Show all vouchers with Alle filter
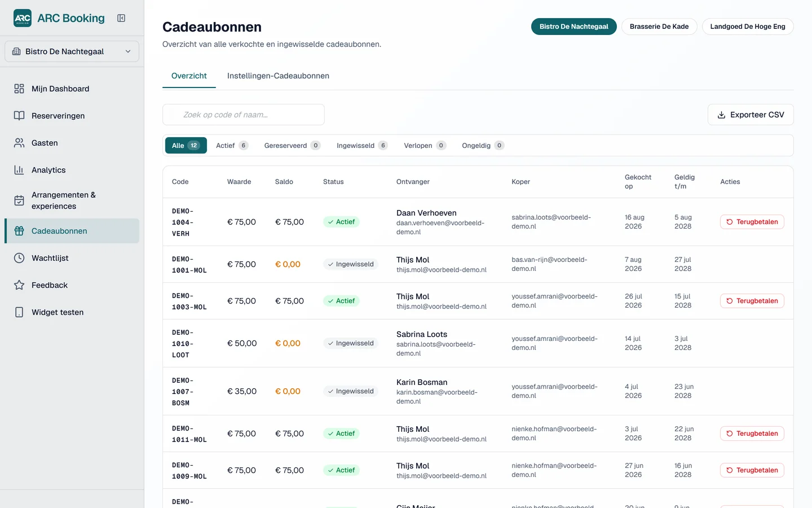 point(186,145)
